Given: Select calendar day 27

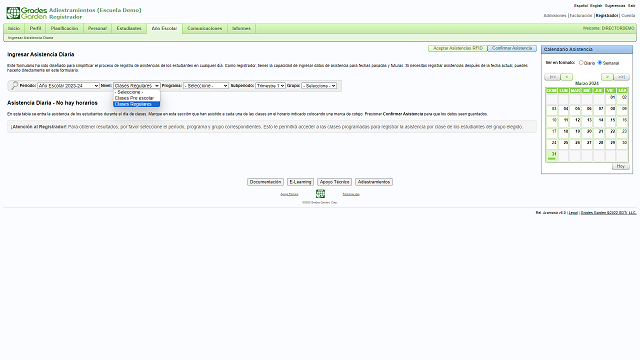Looking at the screenshot, I should click(x=587, y=144).
